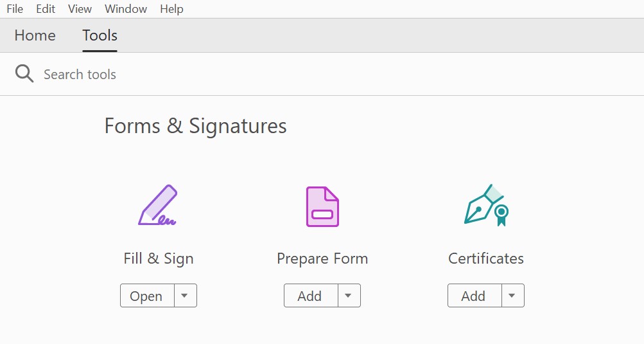Viewport: 644px width, 344px height.
Task: Click the Certificates fountain pen icon
Action: [x=486, y=205]
